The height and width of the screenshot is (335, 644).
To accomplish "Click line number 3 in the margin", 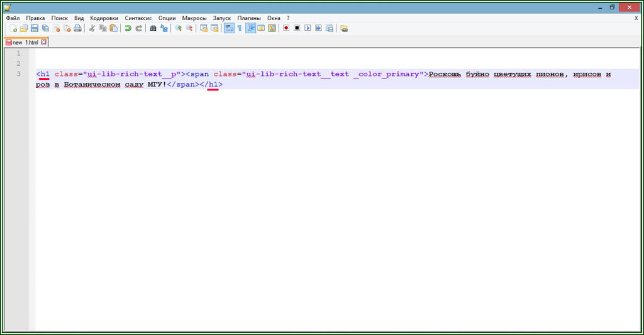I will (18, 74).
